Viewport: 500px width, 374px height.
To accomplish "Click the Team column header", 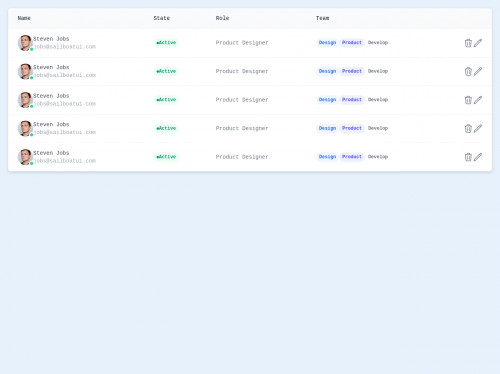I will click(x=322, y=18).
